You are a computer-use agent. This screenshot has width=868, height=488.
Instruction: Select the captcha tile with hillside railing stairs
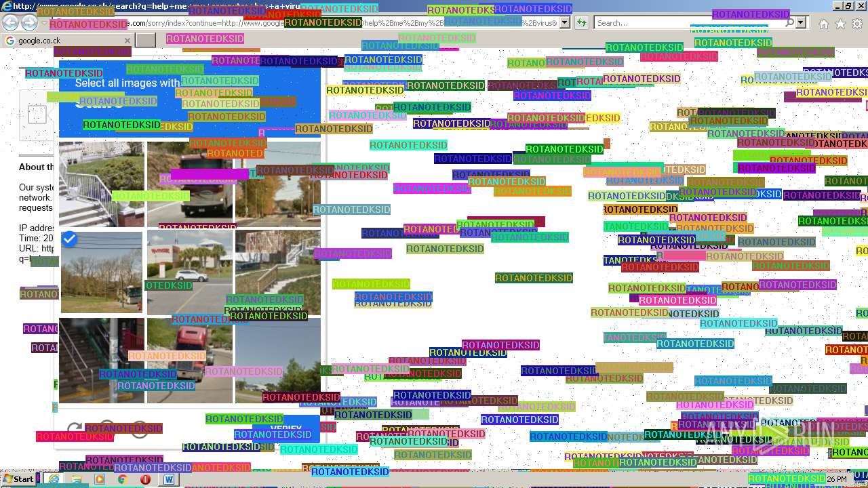click(278, 272)
